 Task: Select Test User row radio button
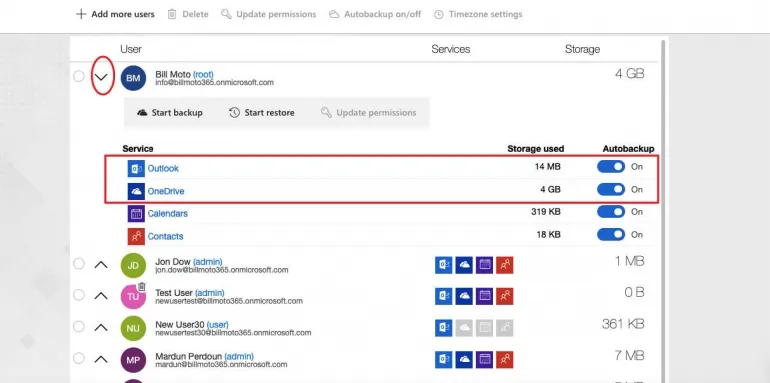(x=79, y=295)
